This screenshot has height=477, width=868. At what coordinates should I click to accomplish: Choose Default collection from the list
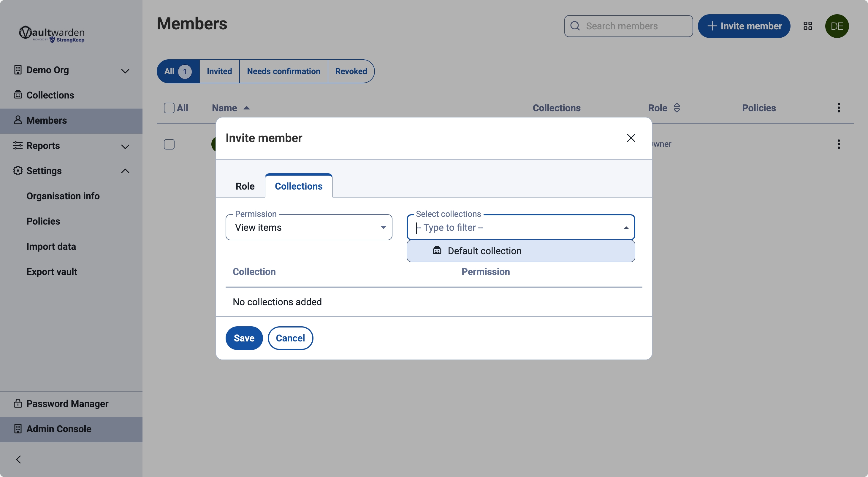[x=484, y=251]
